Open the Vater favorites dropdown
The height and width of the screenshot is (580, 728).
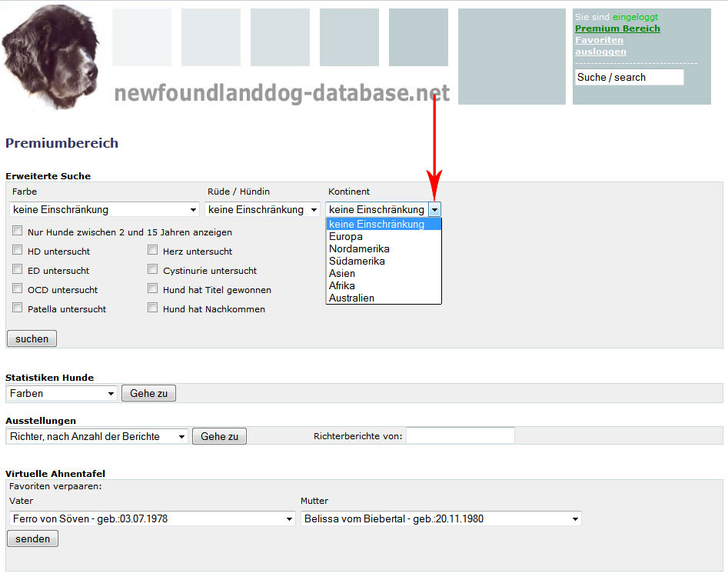[152, 519]
